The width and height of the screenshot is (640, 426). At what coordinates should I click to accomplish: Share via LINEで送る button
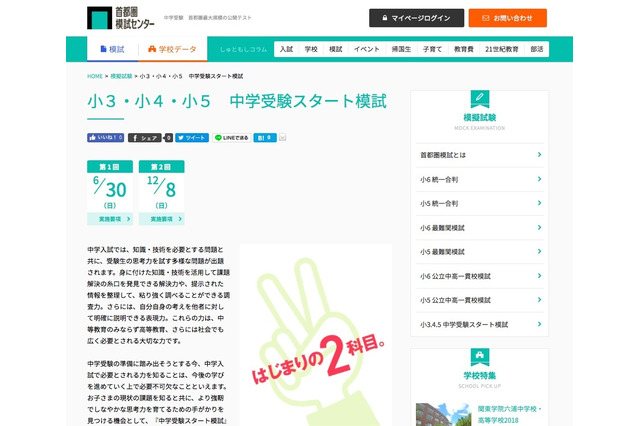(231, 138)
